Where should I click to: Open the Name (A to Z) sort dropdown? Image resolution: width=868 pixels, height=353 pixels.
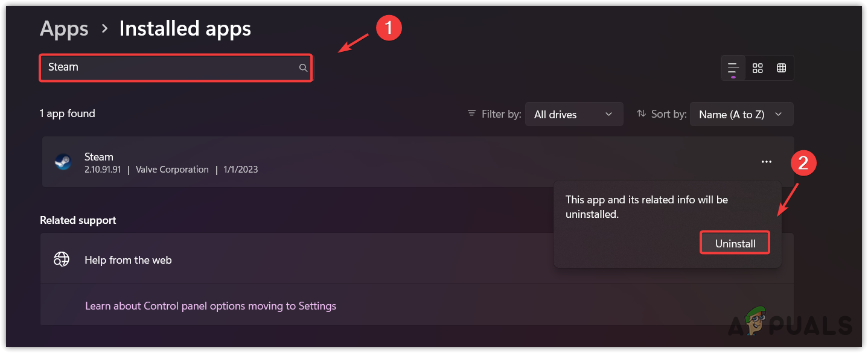coord(741,114)
